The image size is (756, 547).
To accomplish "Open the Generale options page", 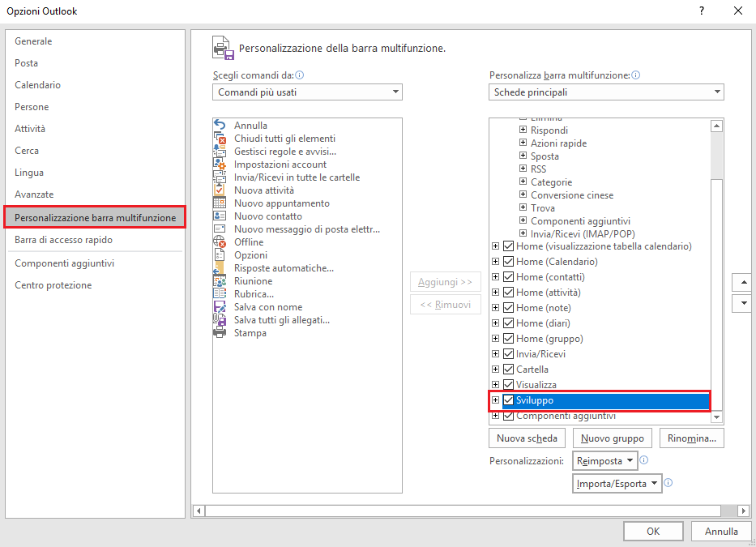I will (x=95, y=41).
